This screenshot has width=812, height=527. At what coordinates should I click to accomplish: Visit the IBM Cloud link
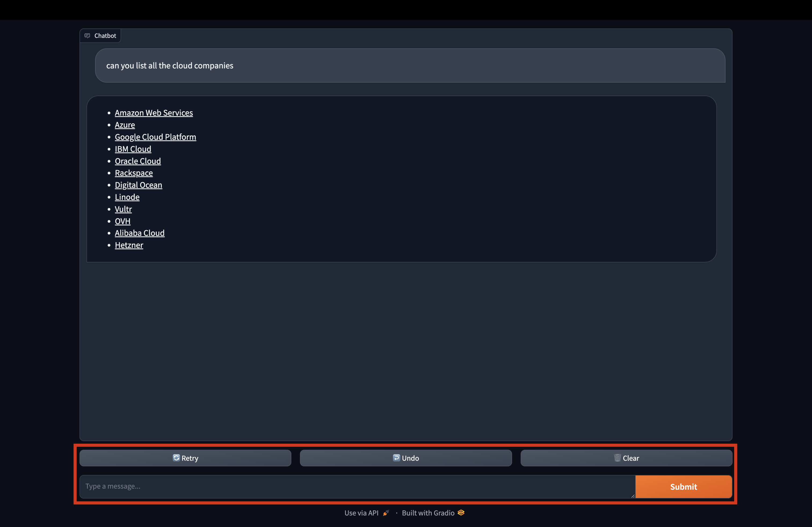click(133, 149)
